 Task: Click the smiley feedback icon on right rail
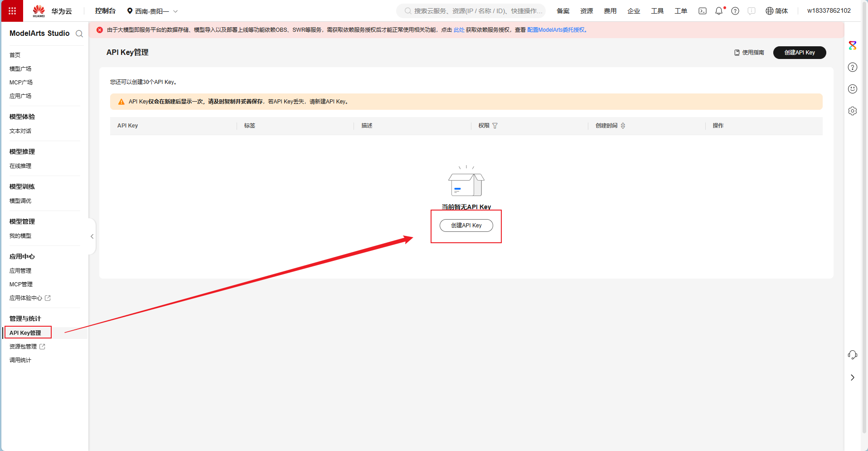853,89
